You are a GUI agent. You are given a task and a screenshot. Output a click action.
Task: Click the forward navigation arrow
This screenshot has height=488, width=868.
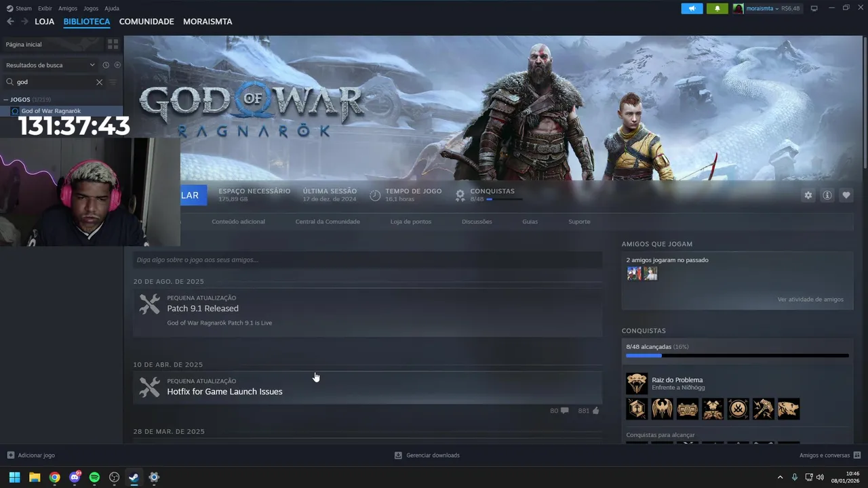(x=24, y=22)
